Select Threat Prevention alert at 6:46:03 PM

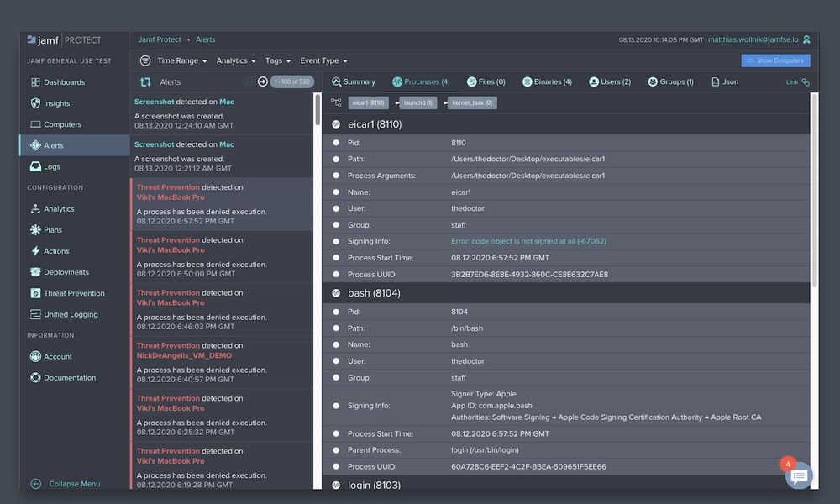(x=221, y=310)
